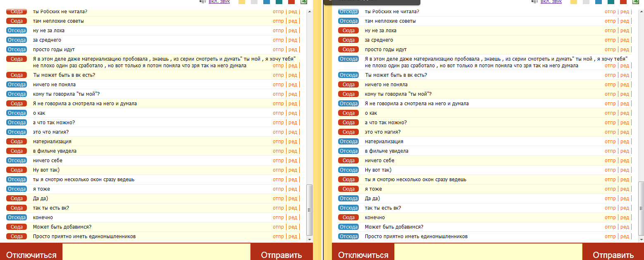The image size is (644, 260).
Task: Click 'Сюда' tag beside 'Ну вот так)' in left chat
Action: tap(17, 170)
